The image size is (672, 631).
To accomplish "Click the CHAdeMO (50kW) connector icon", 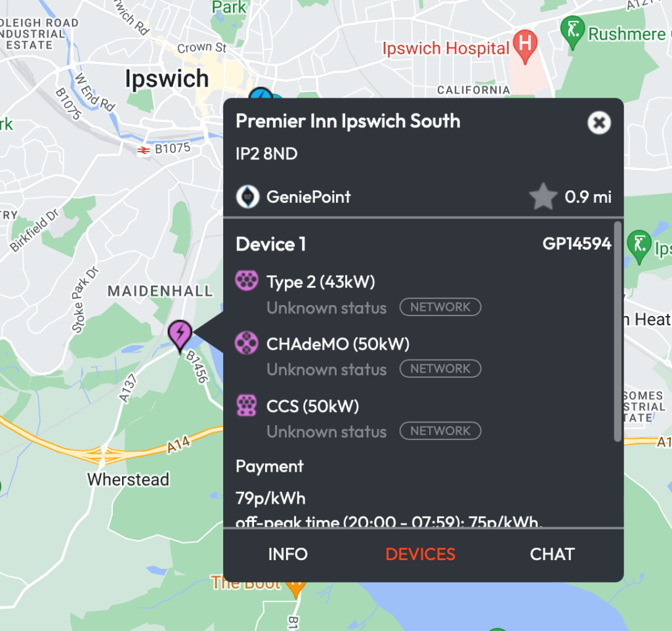I will pos(247,343).
